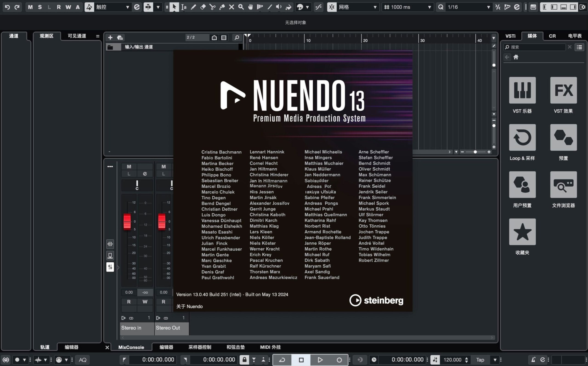Click the transport Play button
Image resolution: width=588 pixels, height=366 pixels.
point(320,360)
